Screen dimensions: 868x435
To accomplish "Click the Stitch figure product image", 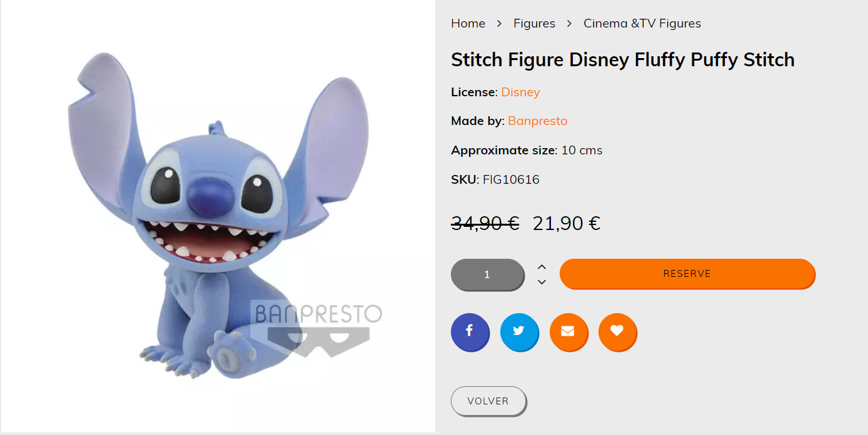I will point(218,216).
